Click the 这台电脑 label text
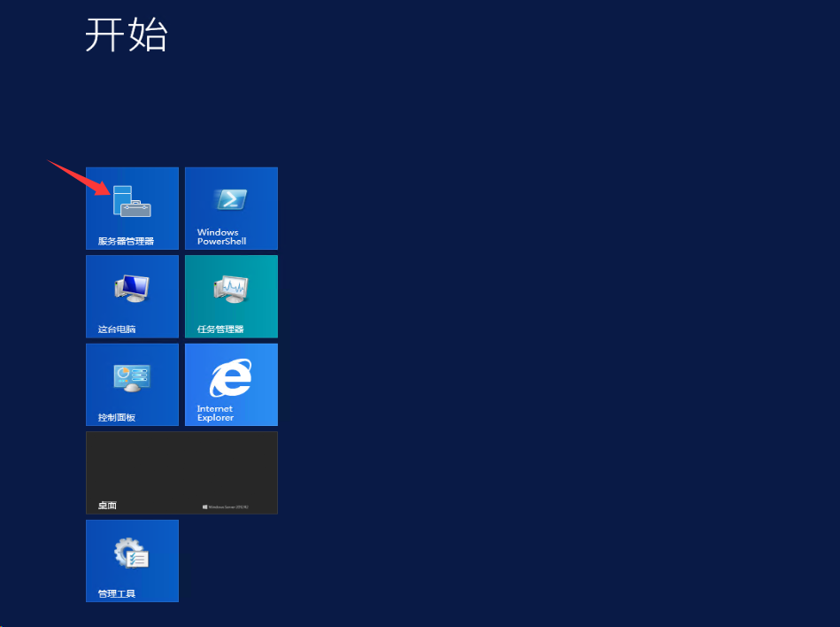840x627 pixels. click(x=117, y=329)
